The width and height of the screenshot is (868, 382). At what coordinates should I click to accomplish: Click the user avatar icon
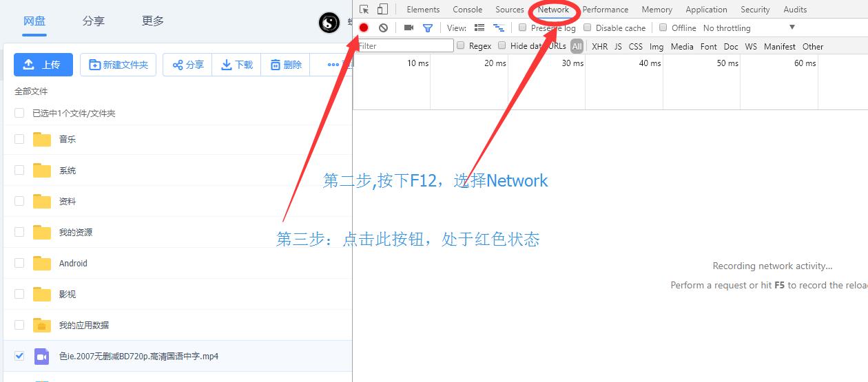tap(329, 23)
